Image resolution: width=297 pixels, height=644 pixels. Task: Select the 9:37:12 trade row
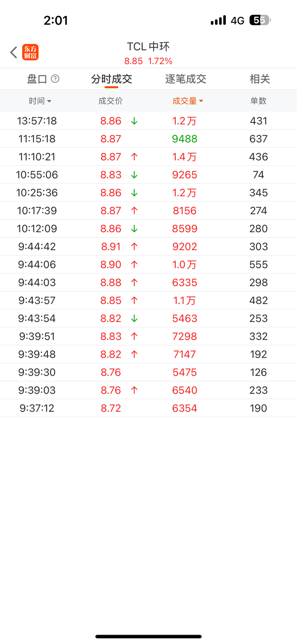click(148, 408)
